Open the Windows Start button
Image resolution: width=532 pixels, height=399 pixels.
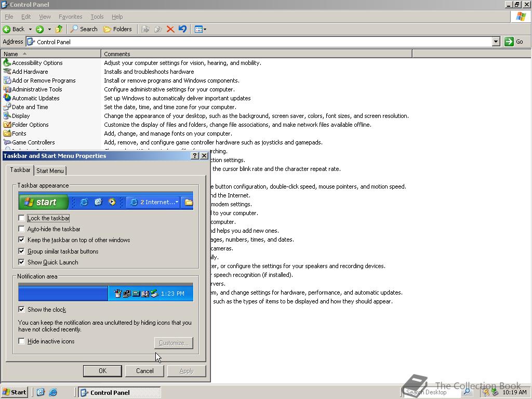tap(14, 393)
